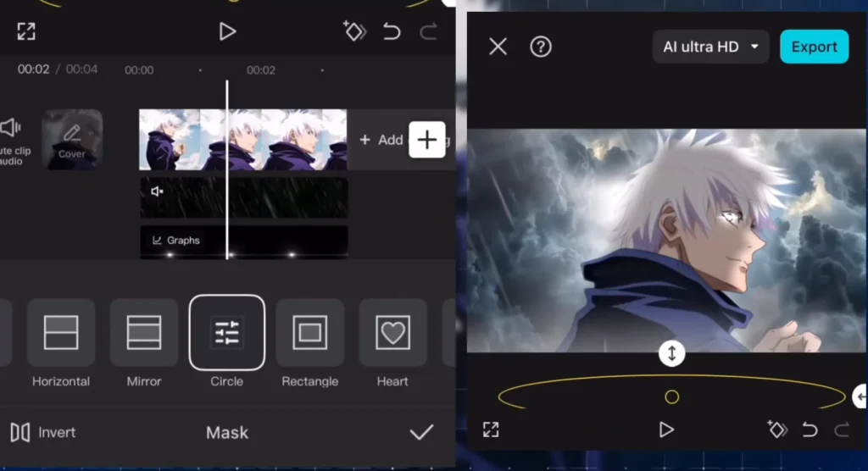Viewport: 868px width, 471px height.
Task: Open help question mark icon
Action: point(541,47)
